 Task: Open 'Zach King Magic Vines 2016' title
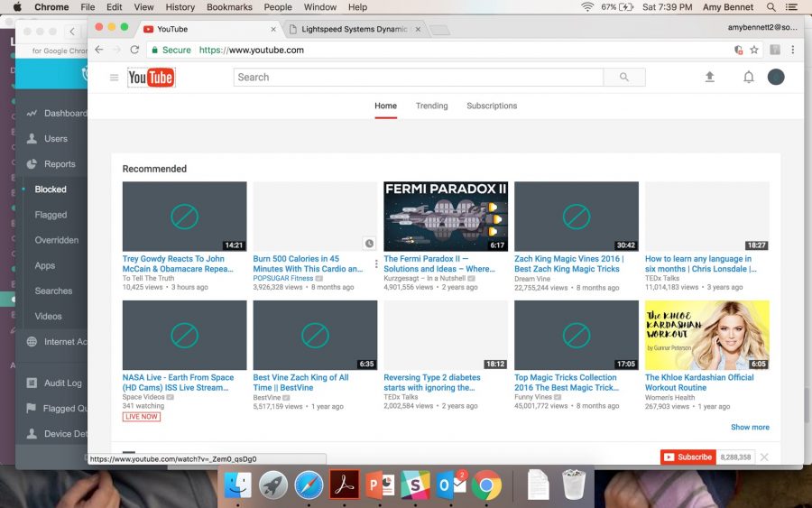click(x=568, y=263)
